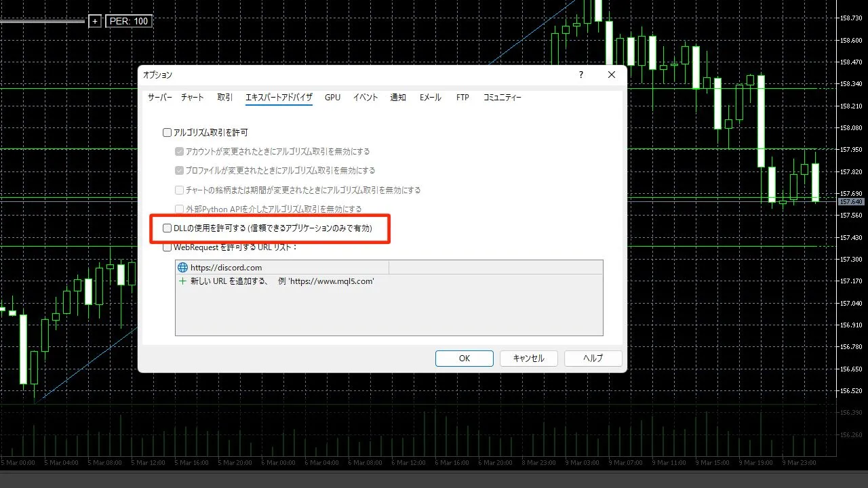Confirm settings with the OK button

pyautogui.click(x=464, y=358)
